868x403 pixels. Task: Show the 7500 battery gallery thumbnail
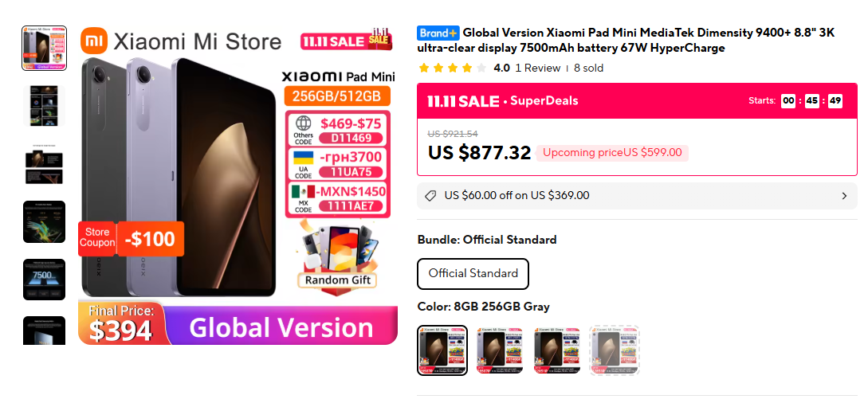45,280
